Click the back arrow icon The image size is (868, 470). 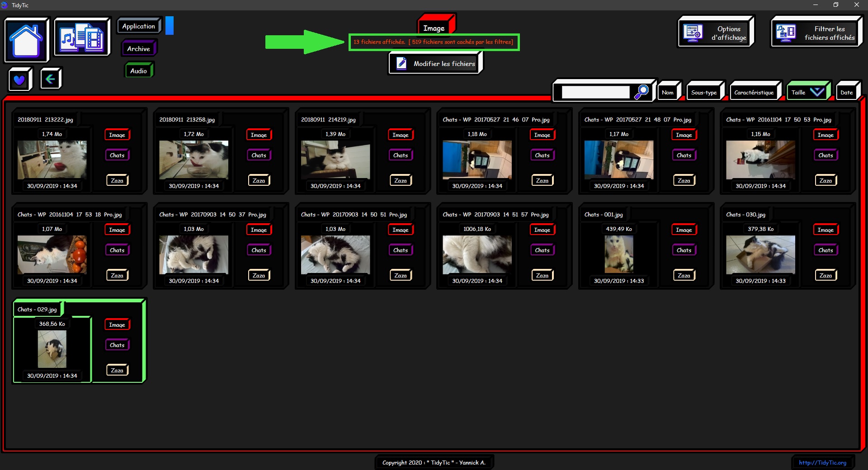click(x=50, y=79)
